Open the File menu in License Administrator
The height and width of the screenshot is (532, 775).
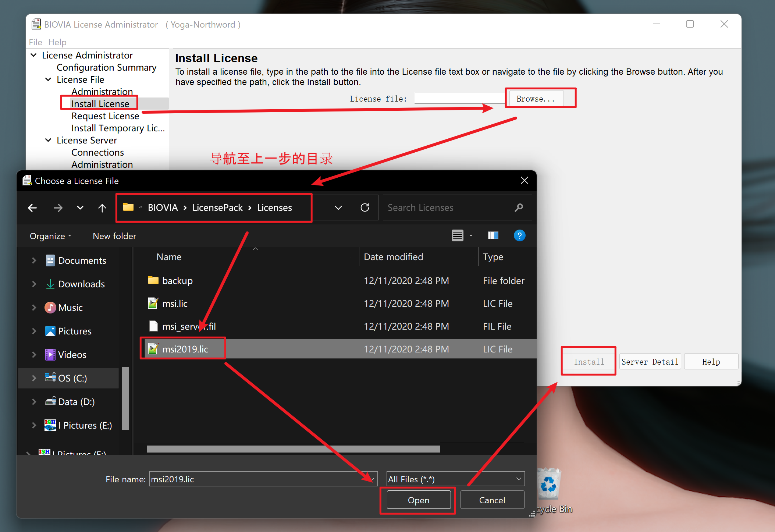tap(35, 42)
